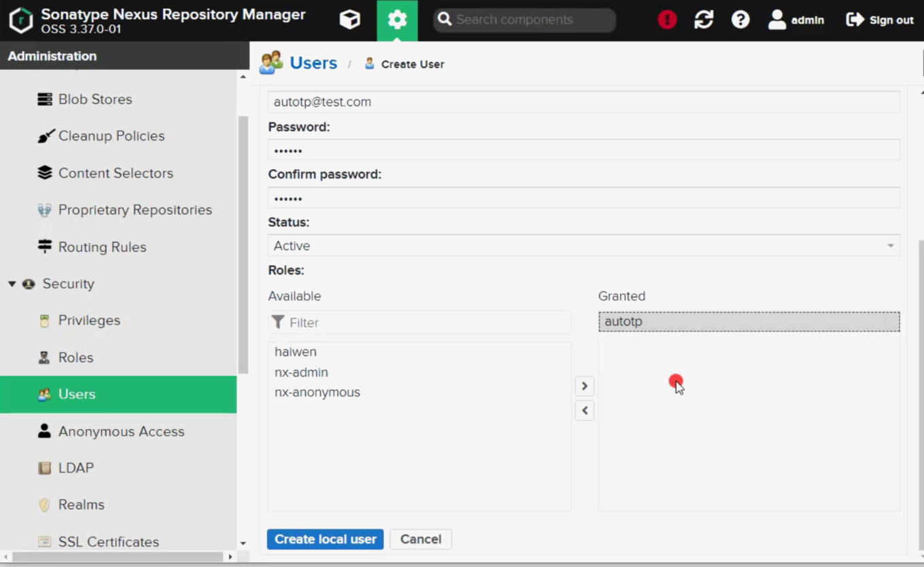
Task: Open Realms in sidebar
Action: (x=81, y=505)
